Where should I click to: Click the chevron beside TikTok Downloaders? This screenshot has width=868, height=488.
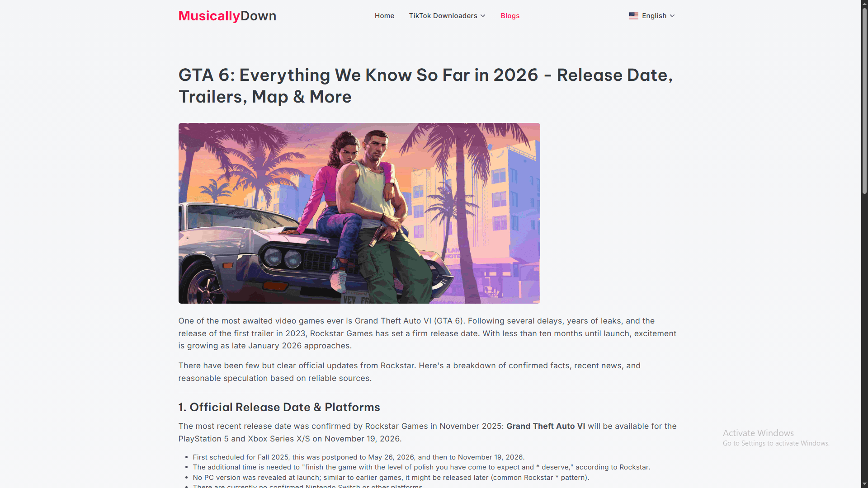pos(483,16)
